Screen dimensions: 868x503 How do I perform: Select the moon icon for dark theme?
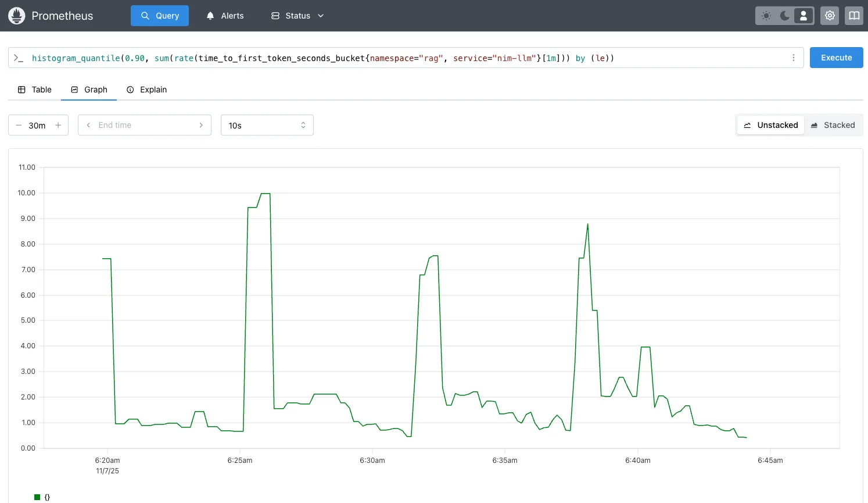point(784,16)
